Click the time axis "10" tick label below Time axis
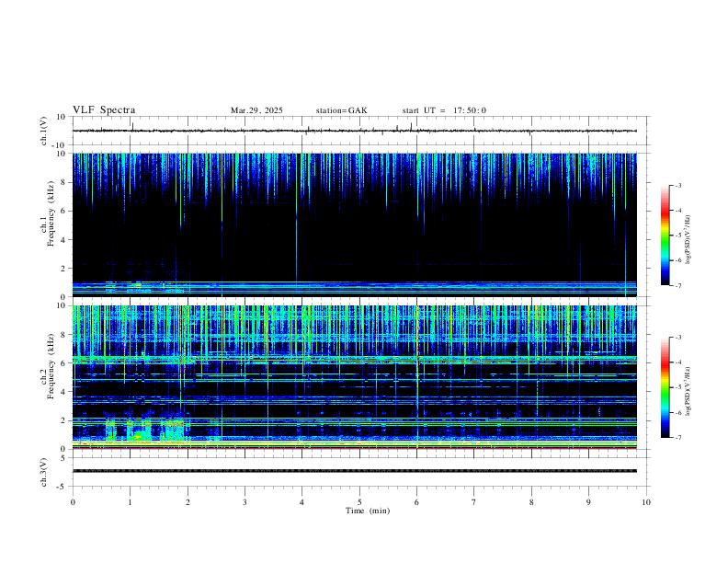This screenshot has height=563, width=728. [x=646, y=502]
